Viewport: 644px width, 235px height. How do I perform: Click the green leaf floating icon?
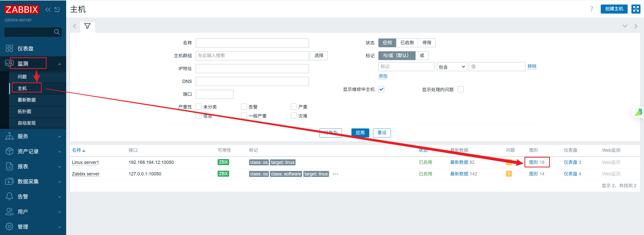click(x=638, y=112)
